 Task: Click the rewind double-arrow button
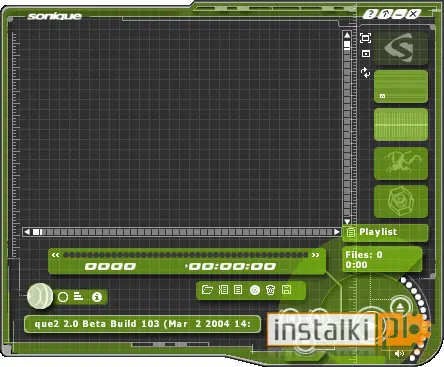click(55, 255)
